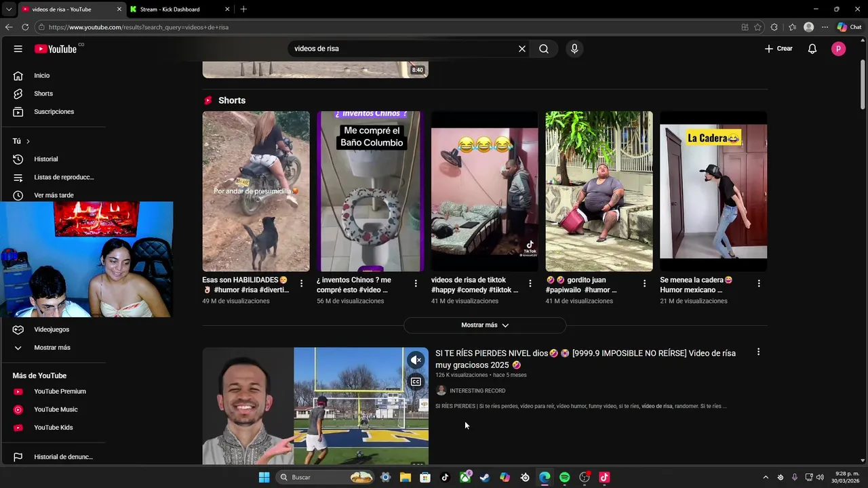Expand the Tú section
868x488 pixels.
point(21,141)
